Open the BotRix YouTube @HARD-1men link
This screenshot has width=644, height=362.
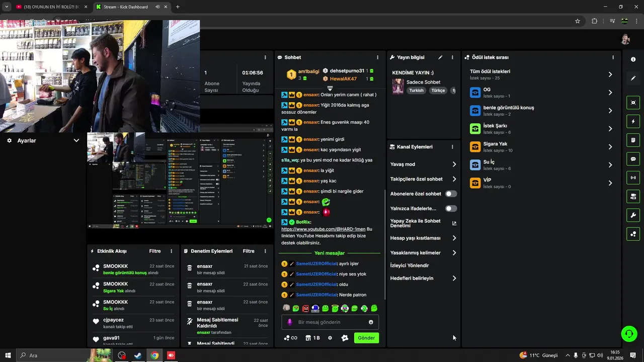(x=324, y=229)
